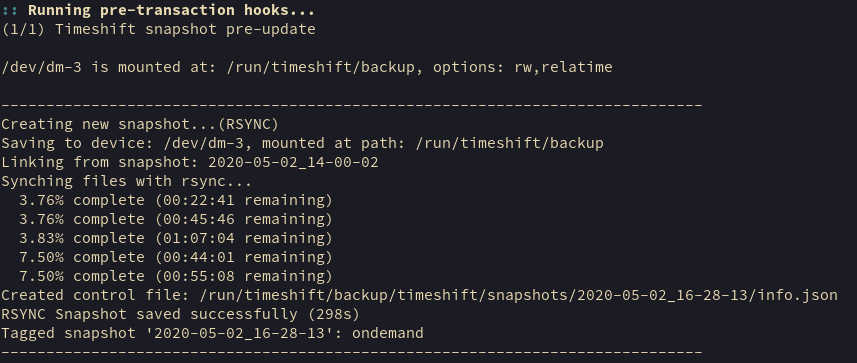The width and height of the screenshot is (857, 363).
Task: Click the 'Synching files with rsync...' line
Action: pos(127,181)
